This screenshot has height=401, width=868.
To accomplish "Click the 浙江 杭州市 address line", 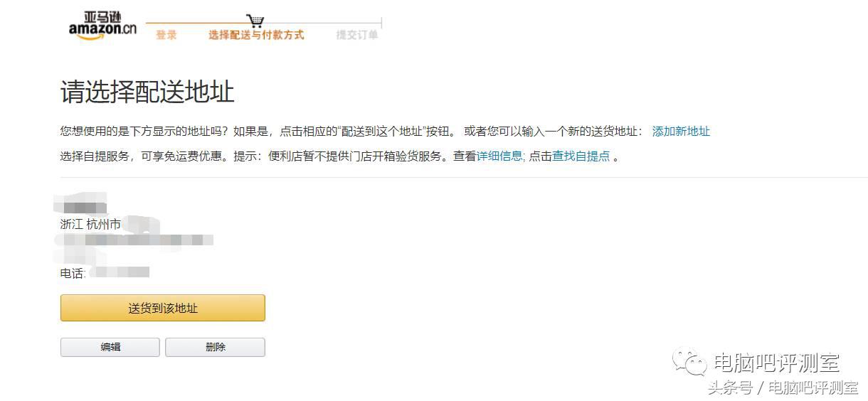I will click(90, 225).
